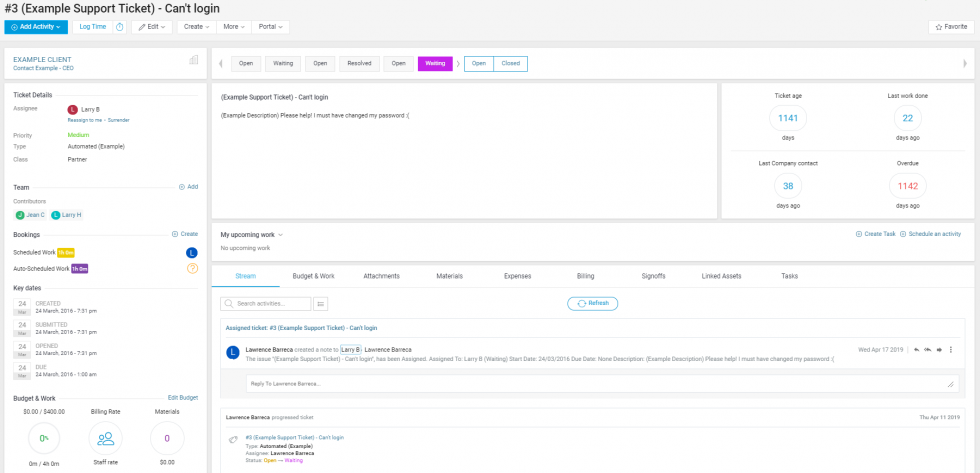Screen dimensions: 980x473
Task: Click the reply-all arrow on the note
Action: tap(928, 350)
